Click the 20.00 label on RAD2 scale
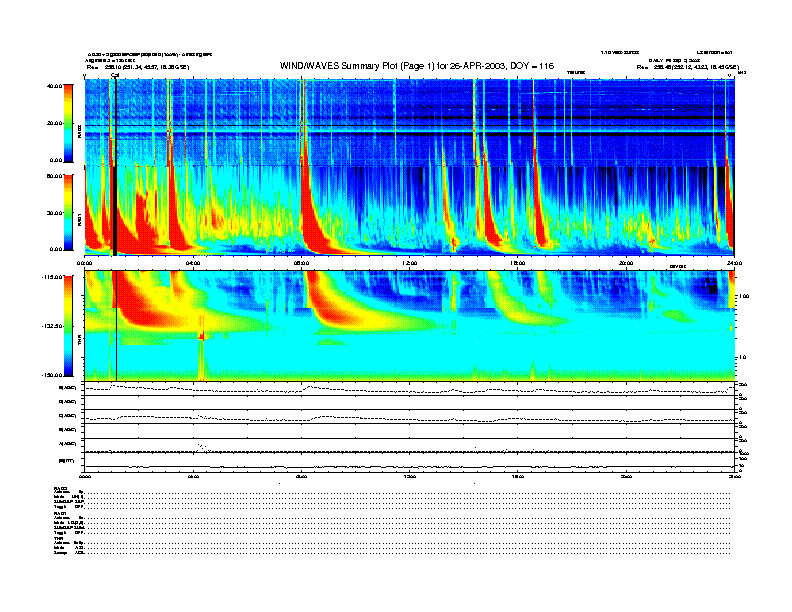The width and height of the screenshot is (792, 612). (55, 123)
